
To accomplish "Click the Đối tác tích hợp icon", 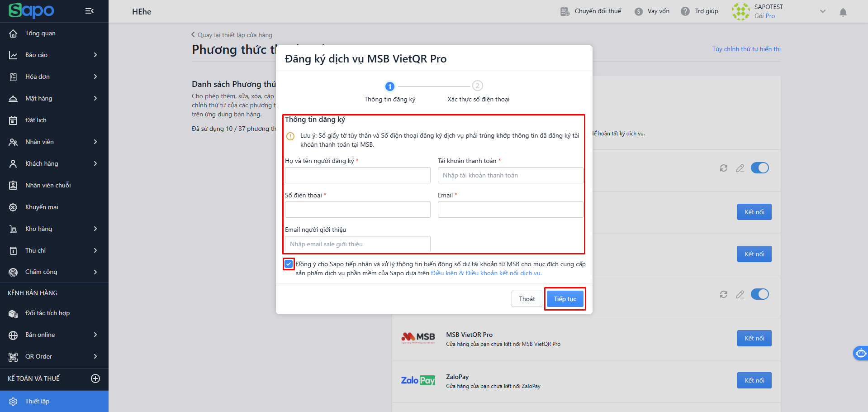I will [x=13, y=313].
